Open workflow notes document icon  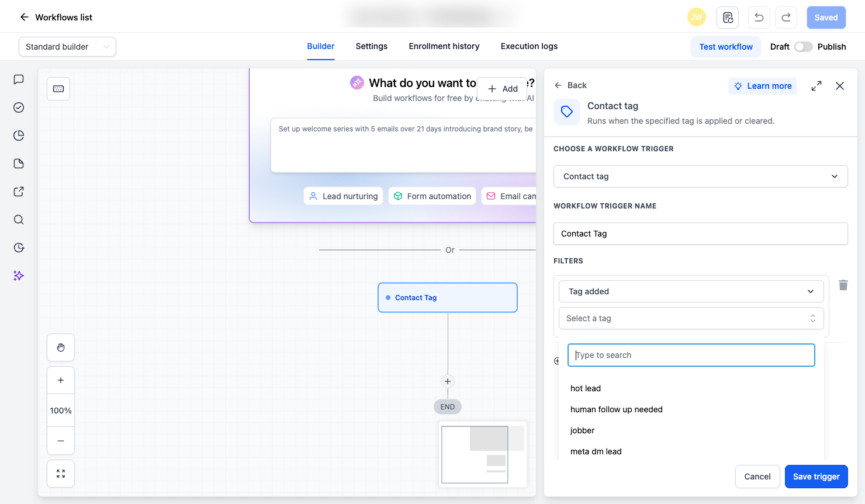(x=728, y=18)
